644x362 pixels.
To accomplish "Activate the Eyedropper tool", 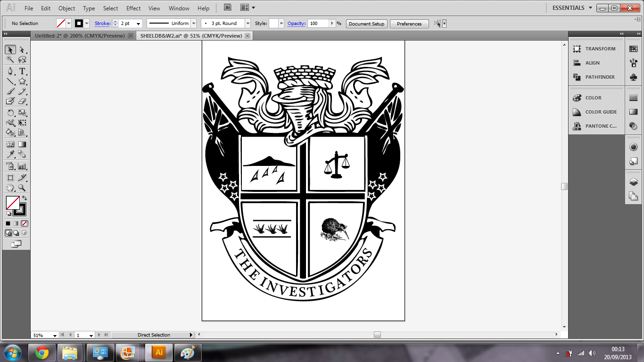I will point(10,154).
